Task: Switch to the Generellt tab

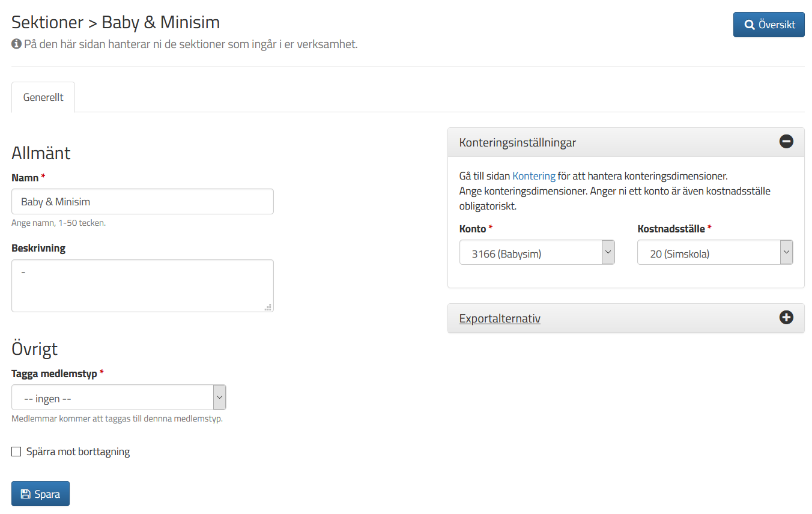Action: (43, 97)
